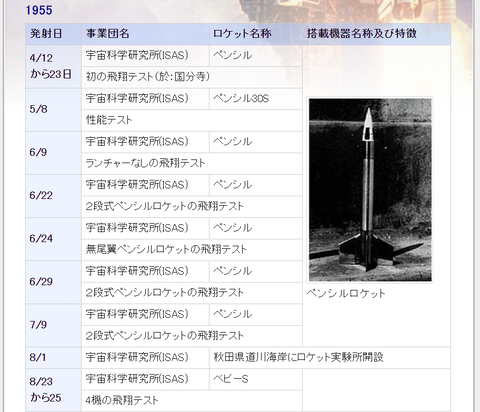480x412 pixels.
Task: Select the ペンシル300 rocket name cell
Action: (x=256, y=99)
